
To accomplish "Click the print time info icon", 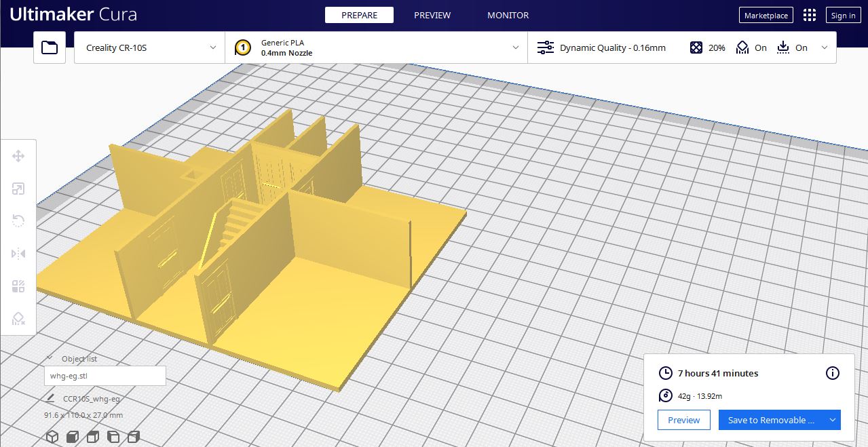I will 832,373.
